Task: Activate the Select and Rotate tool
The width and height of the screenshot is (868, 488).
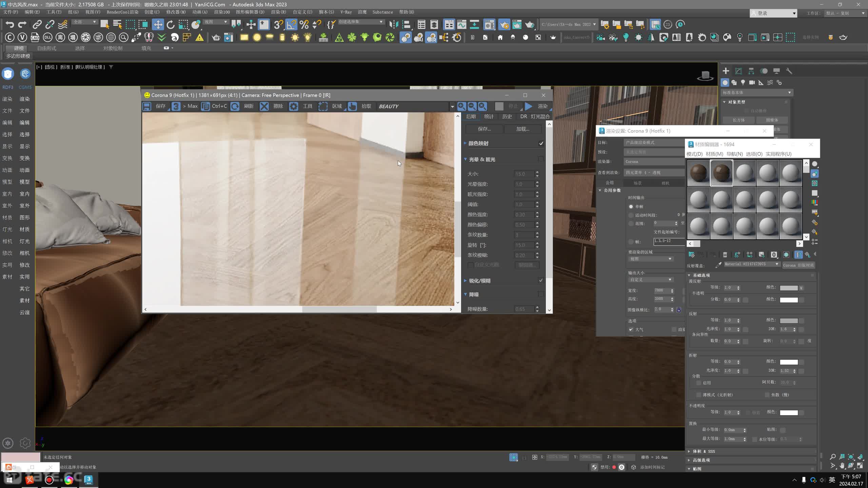Action: coord(171,24)
